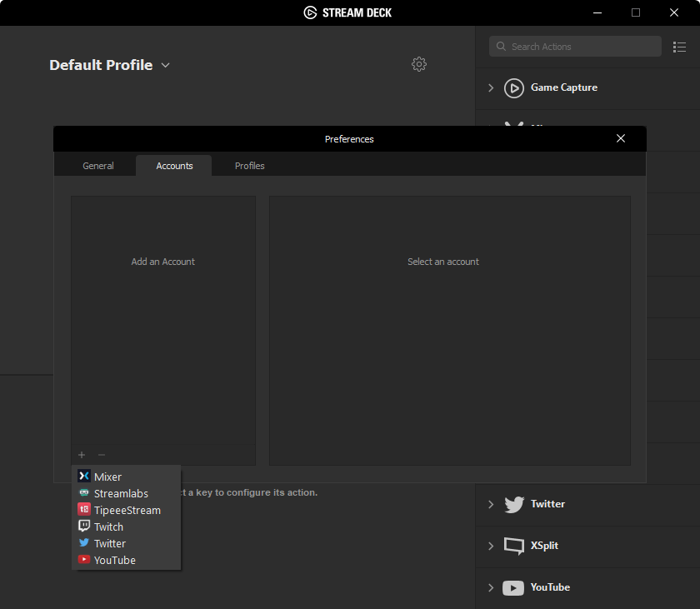Click the TipeeeStream icon in account menu

click(x=84, y=509)
